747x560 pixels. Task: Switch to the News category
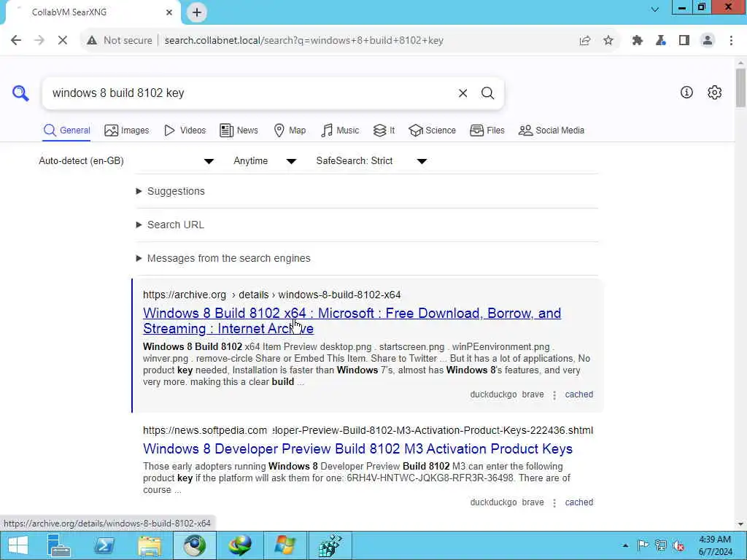tap(239, 131)
